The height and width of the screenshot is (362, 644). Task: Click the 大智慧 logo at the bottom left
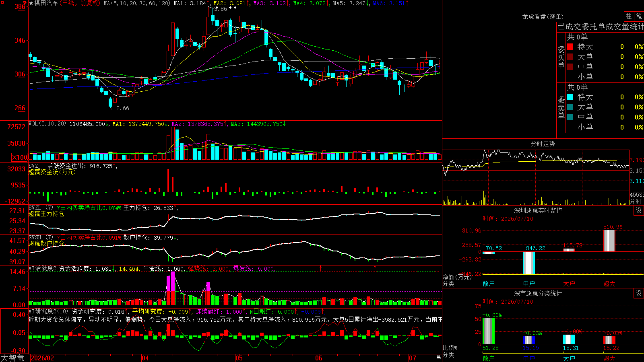pyautogui.click(x=12, y=358)
